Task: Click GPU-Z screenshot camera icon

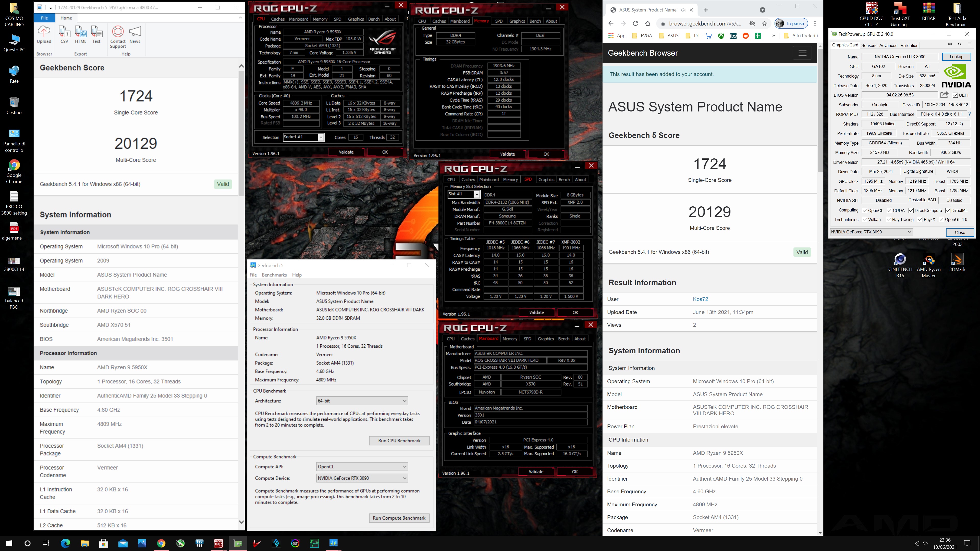Action: pos(950,44)
